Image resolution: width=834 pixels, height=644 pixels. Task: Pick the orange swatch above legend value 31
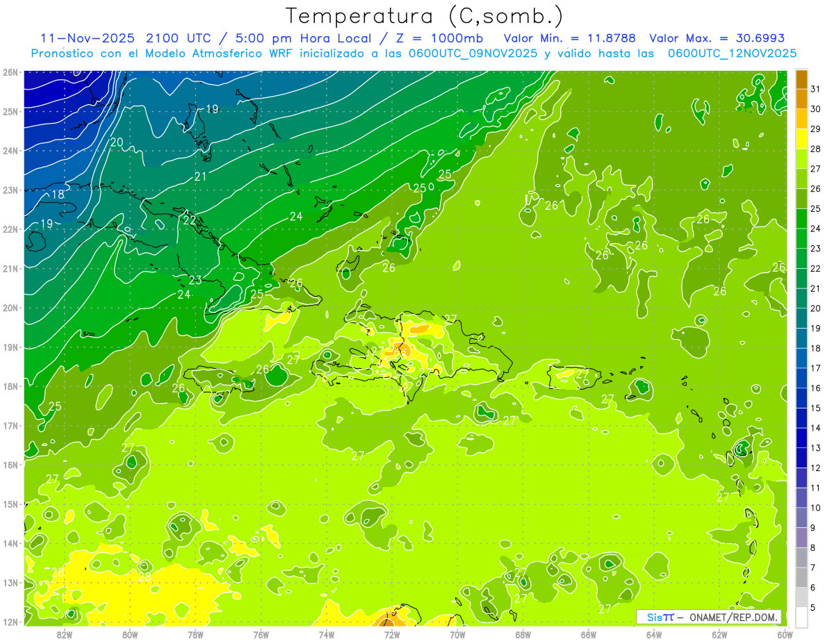pyautogui.click(x=801, y=79)
